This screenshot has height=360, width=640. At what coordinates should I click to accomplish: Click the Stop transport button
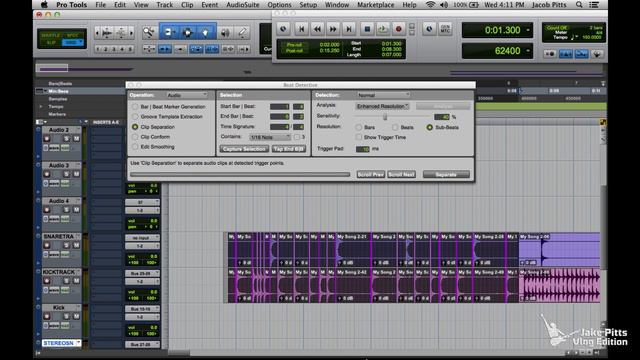pos(367,29)
